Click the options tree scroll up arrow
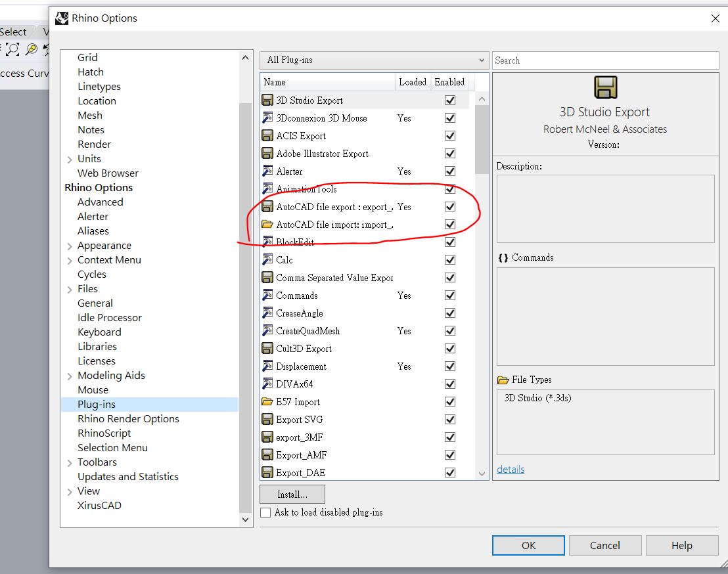 click(246, 58)
